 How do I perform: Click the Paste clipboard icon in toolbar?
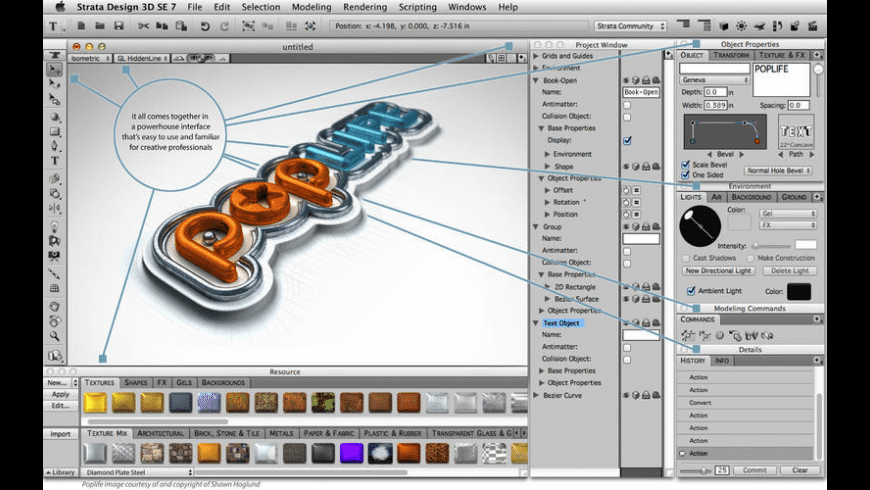click(x=181, y=26)
